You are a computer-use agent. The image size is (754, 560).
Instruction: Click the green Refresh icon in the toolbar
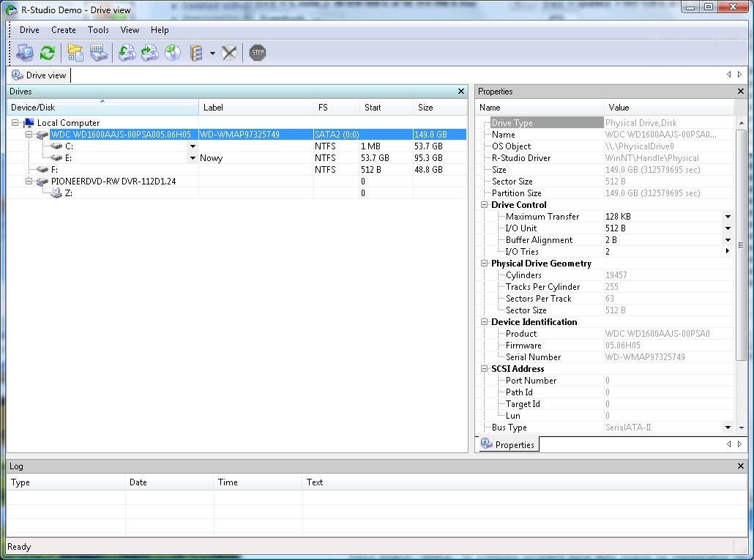tap(48, 53)
